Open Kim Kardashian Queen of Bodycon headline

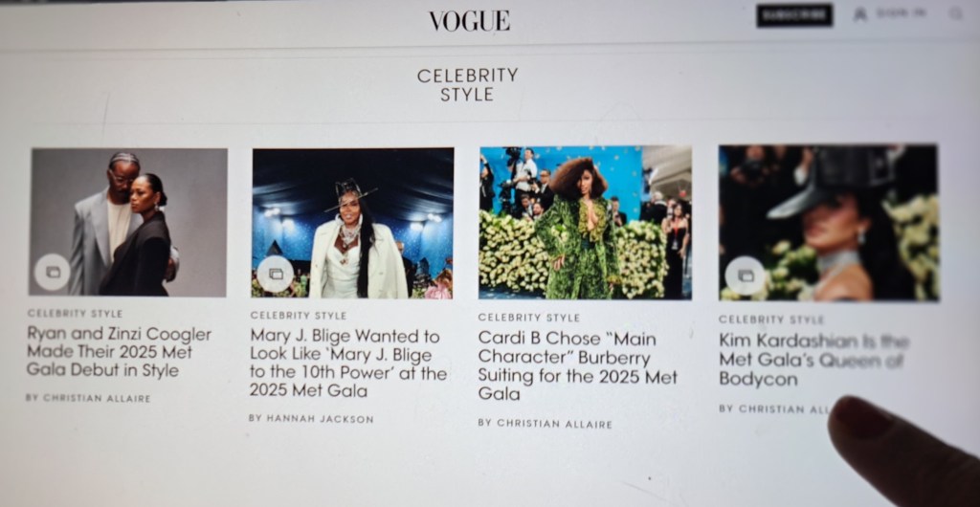tap(813, 360)
